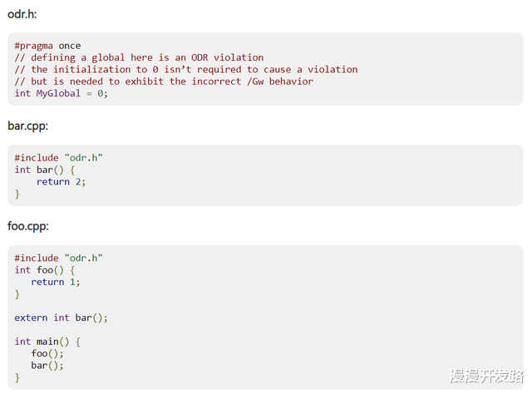This screenshot has width=532, height=394.
Task: Click the #include line in bar.cpp block
Action: (58, 158)
